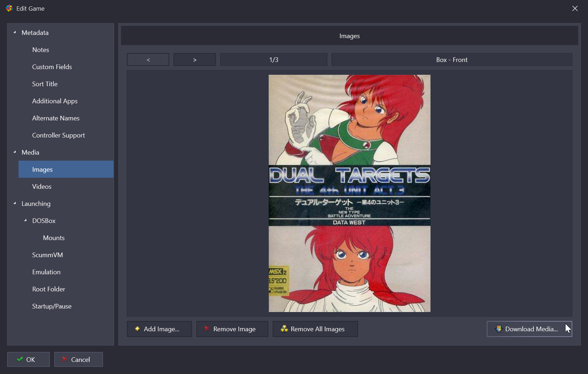Viewport: 588px width, 374px height.
Task: Collapse the DOSBox tree node
Action: [25, 220]
